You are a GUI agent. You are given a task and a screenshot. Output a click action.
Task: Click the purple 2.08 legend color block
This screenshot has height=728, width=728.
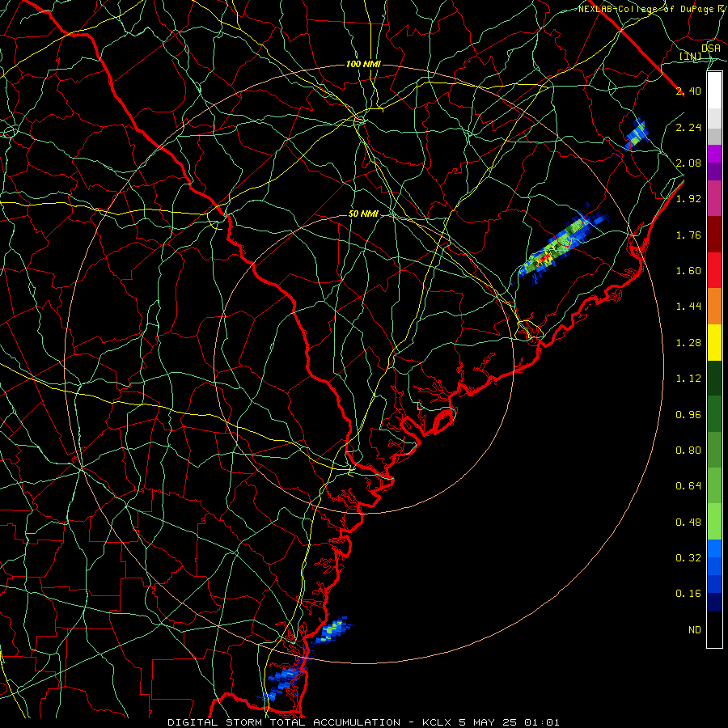(714, 163)
